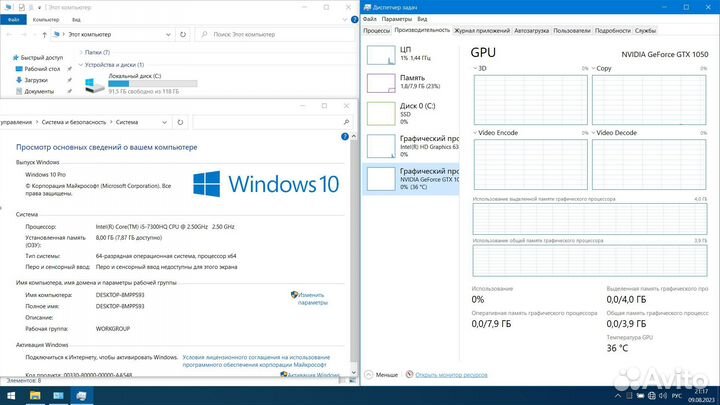Click the Resource Monitor icon
The width and height of the screenshot is (720, 405).
tap(409, 374)
